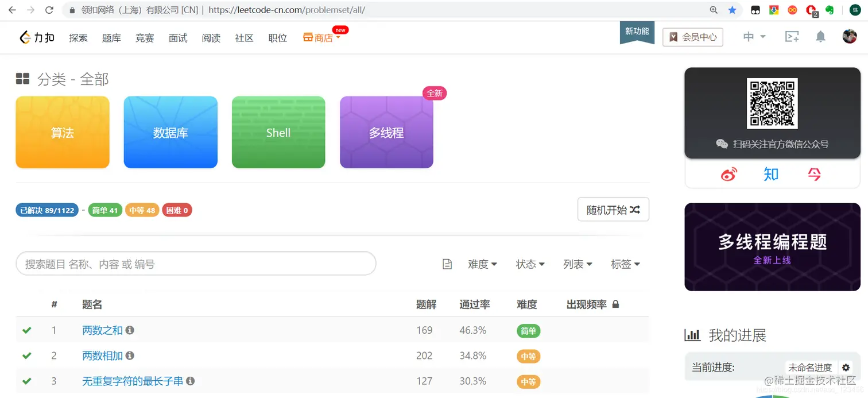Click the 力扣 LeetCode logo
The height and width of the screenshot is (398, 868).
[x=36, y=37]
